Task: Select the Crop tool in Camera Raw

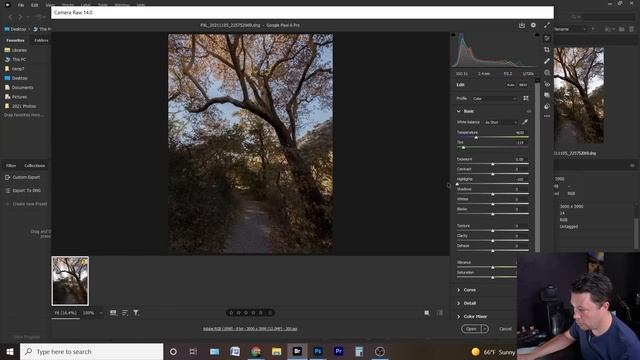Action: (x=547, y=49)
